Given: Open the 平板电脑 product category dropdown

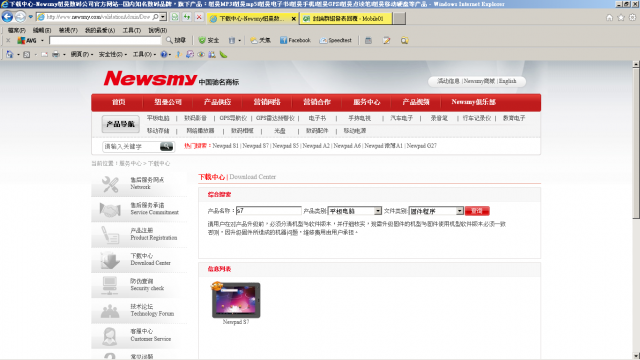Looking at the screenshot, I should (378, 211).
